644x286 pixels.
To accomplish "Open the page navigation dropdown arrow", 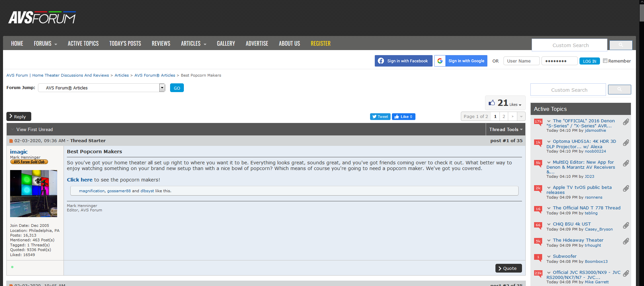I will [x=521, y=117].
